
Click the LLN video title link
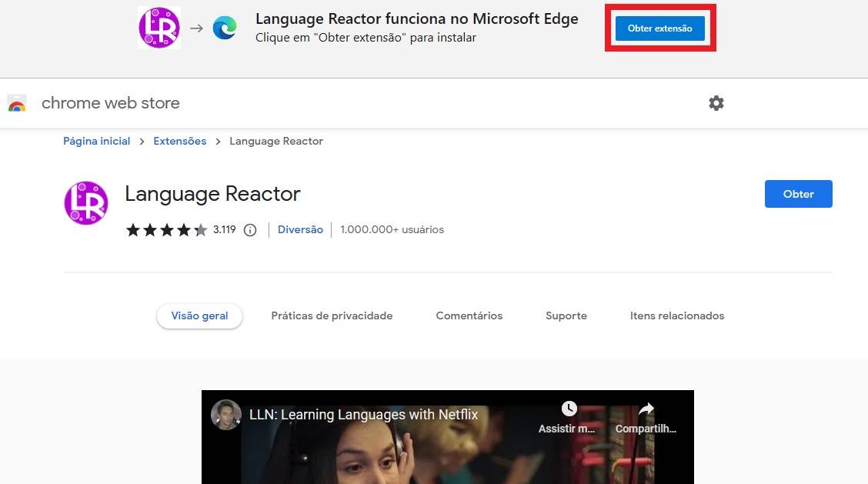click(x=363, y=415)
